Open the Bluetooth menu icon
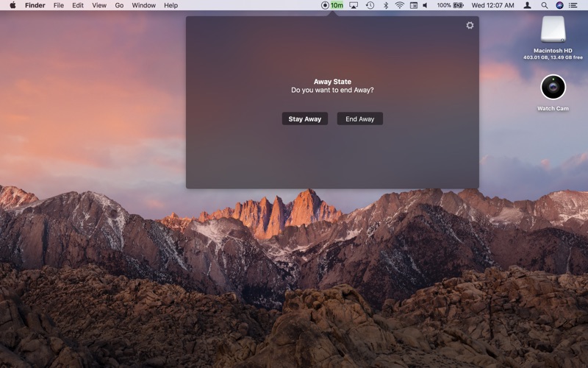The width and height of the screenshot is (588, 368). click(385, 5)
